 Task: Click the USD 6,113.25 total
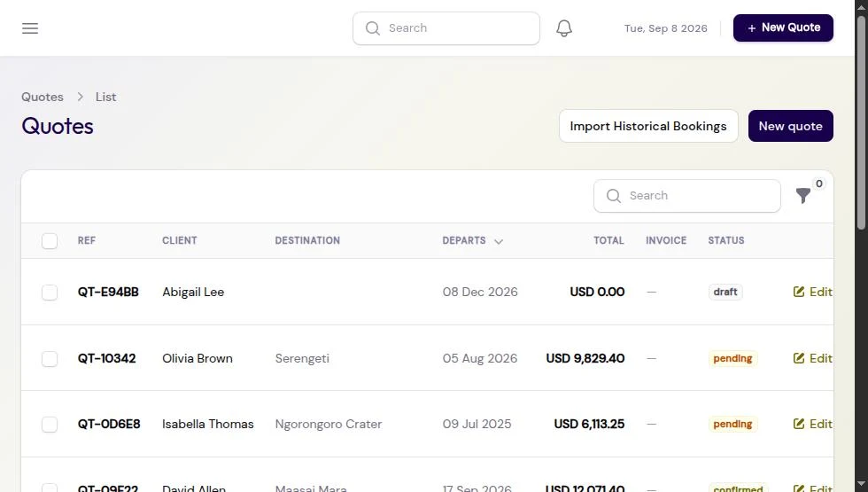pyautogui.click(x=589, y=424)
